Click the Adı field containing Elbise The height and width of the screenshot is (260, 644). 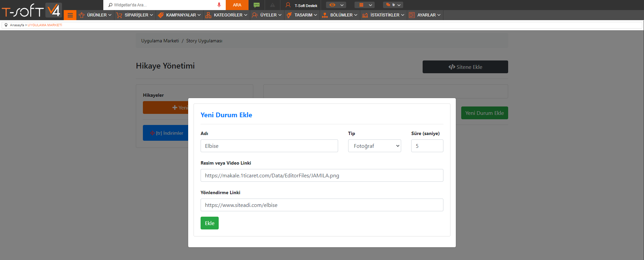(269, 146)
